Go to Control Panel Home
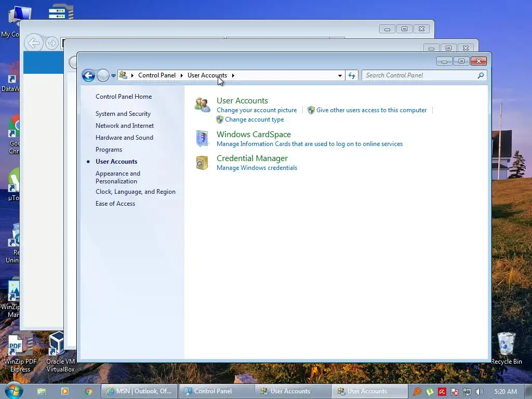532x399 pixels. click(x=124, y=97)
